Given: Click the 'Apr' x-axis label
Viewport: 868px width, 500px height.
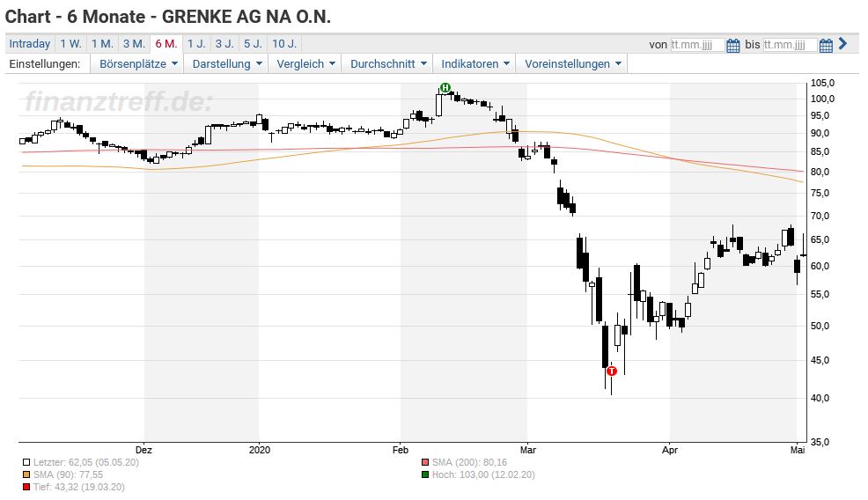Looking at the screenshot, I should [670, 450].
